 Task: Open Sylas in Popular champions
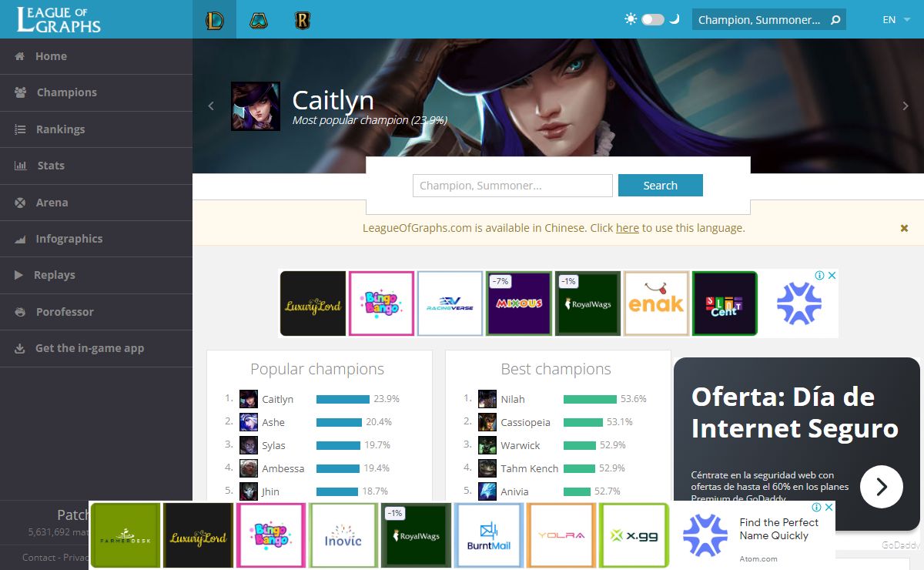click(x=273, y=445)
